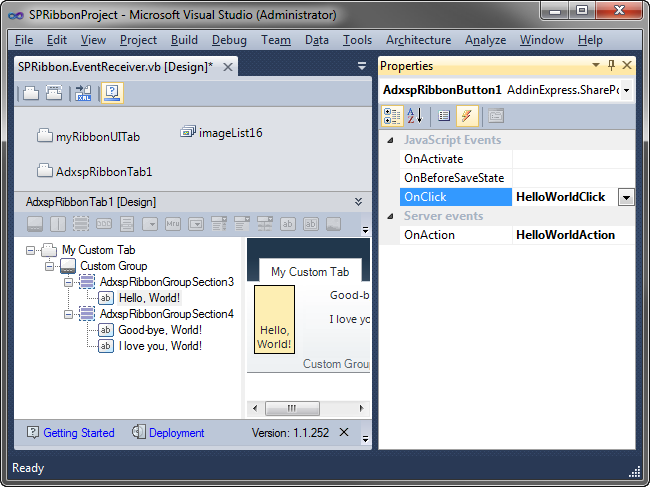
Task: Click the gallery dropdown tool icon
Action: tap(265, 224)
